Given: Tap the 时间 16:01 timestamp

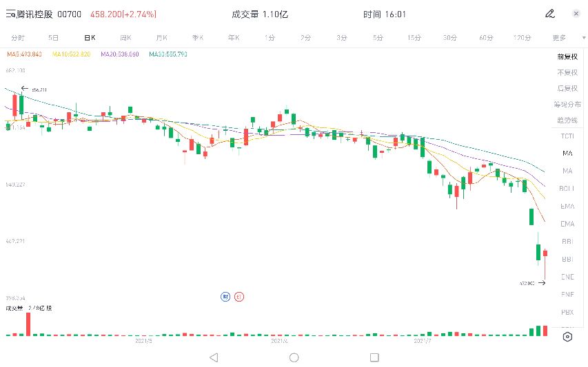Looking at the screenshot, I should (x=385, y=14).
